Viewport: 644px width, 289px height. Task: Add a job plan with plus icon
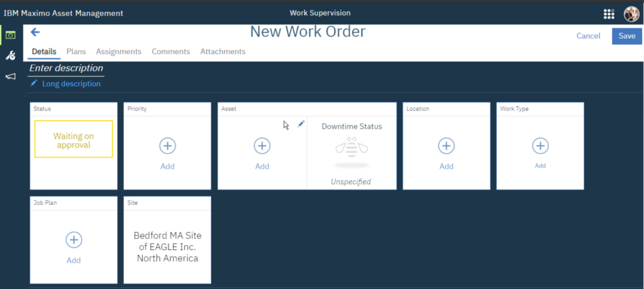[74, 240]
